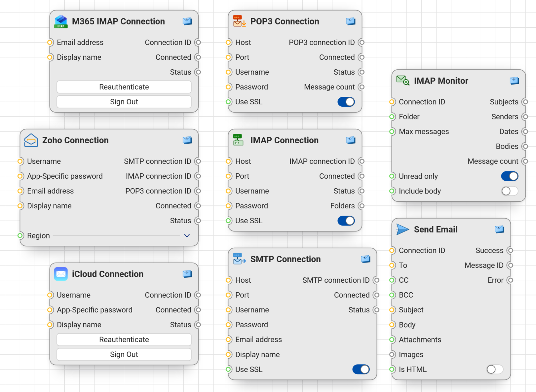This screenshot has height=392, width=536.
Task: Click the Message ID output port on Send Email
Action: [x=510, y=265]
